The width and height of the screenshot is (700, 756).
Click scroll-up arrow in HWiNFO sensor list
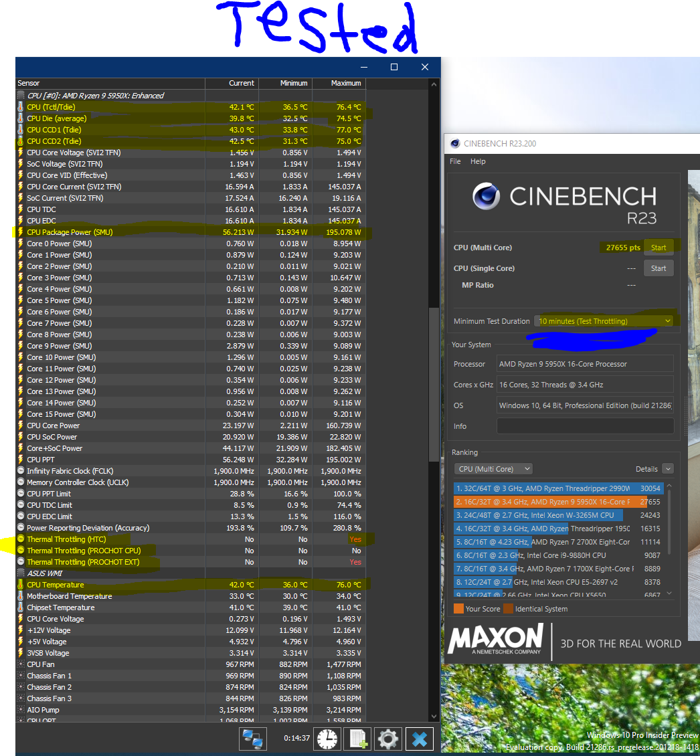tap(434, 84)
